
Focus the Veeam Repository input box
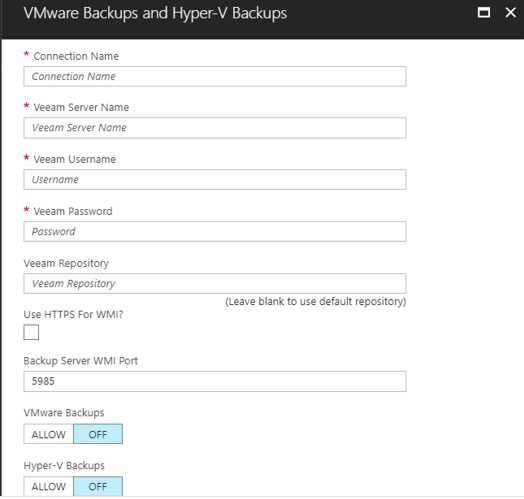point(215,284)
